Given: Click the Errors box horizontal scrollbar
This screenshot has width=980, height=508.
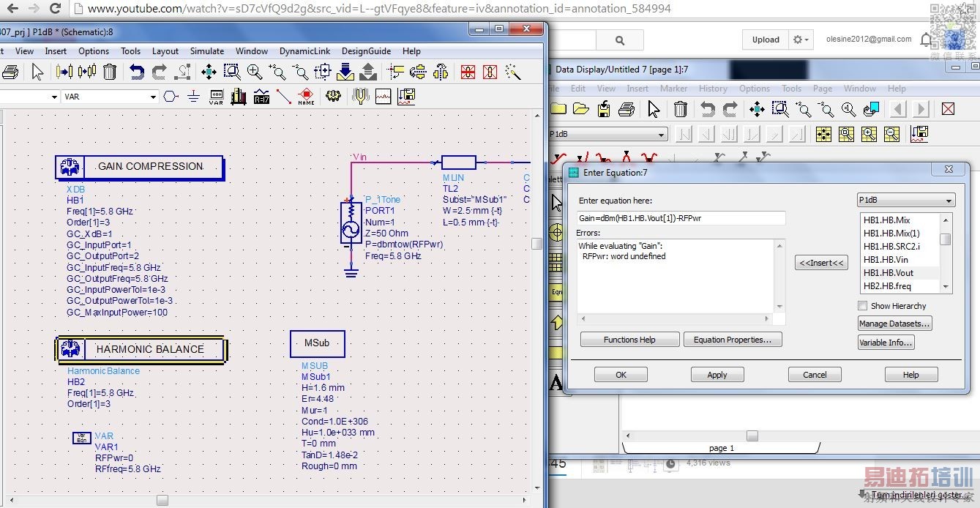Looking at the screenshot, I should [673, 319].
